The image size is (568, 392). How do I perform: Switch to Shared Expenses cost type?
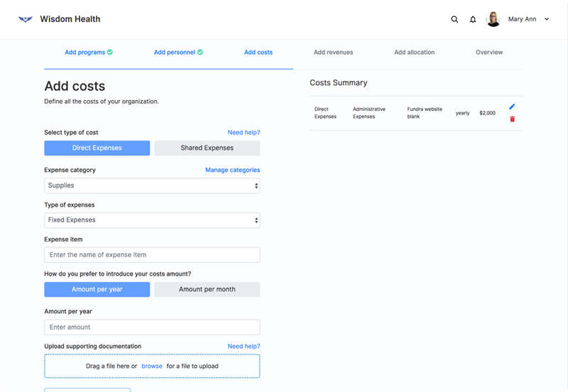click(207, 148)
